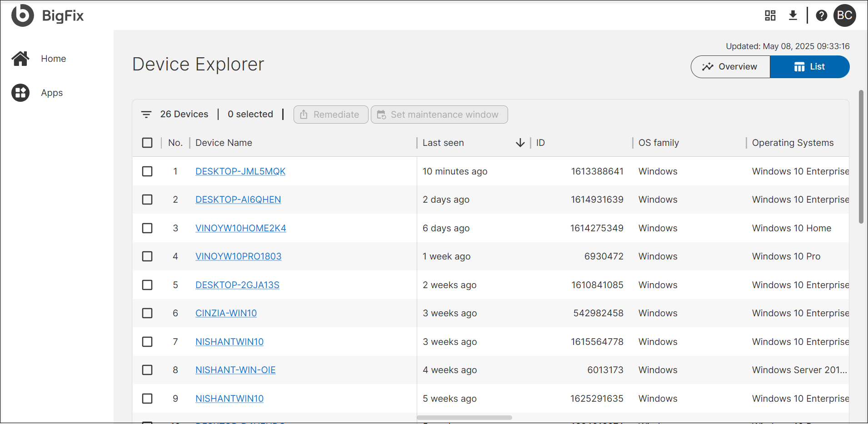This screenshot has height=424, width=868.
Task: Click the Apps icon in sidebar
Action: click(20, 92)
